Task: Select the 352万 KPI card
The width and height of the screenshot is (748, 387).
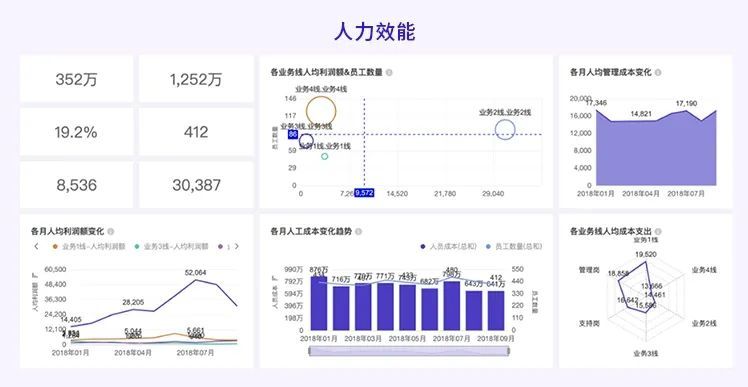Action: click(76, 79)
